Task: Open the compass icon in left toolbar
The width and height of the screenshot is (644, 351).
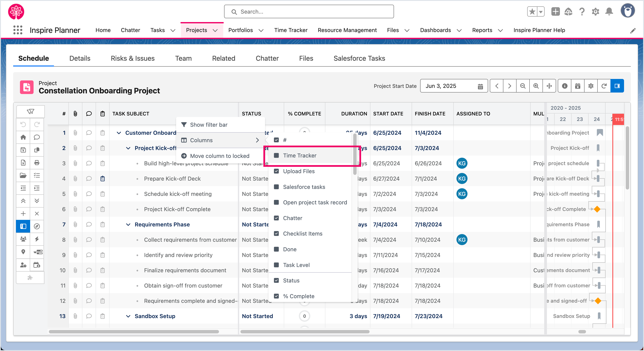Action: point(37,226)
